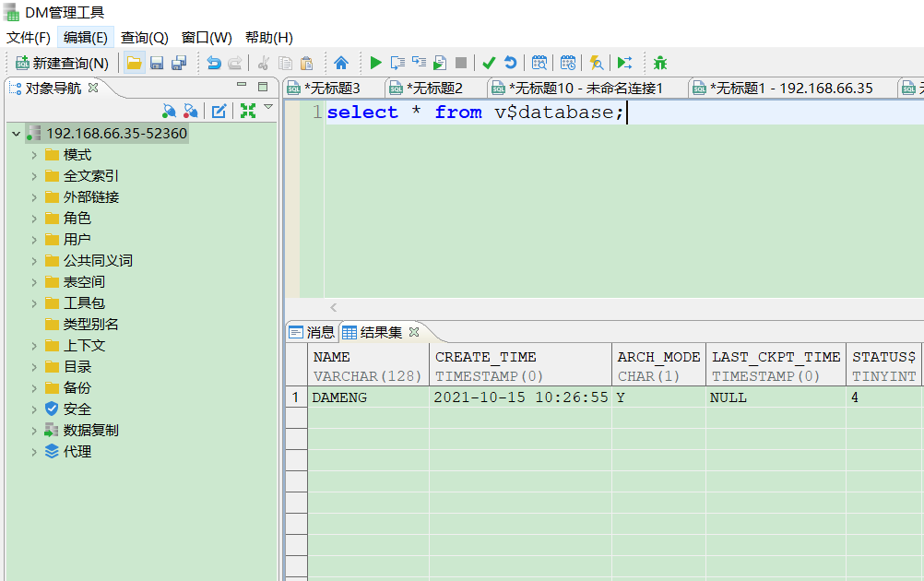Run the SQL with the green play icon
Viewport: 924px width, 581px height.
375,63
